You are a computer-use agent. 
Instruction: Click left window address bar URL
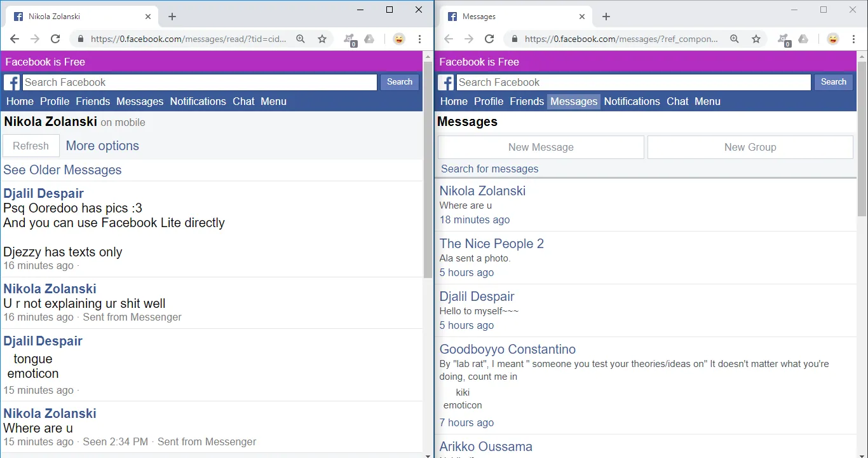tap(189, 39)
